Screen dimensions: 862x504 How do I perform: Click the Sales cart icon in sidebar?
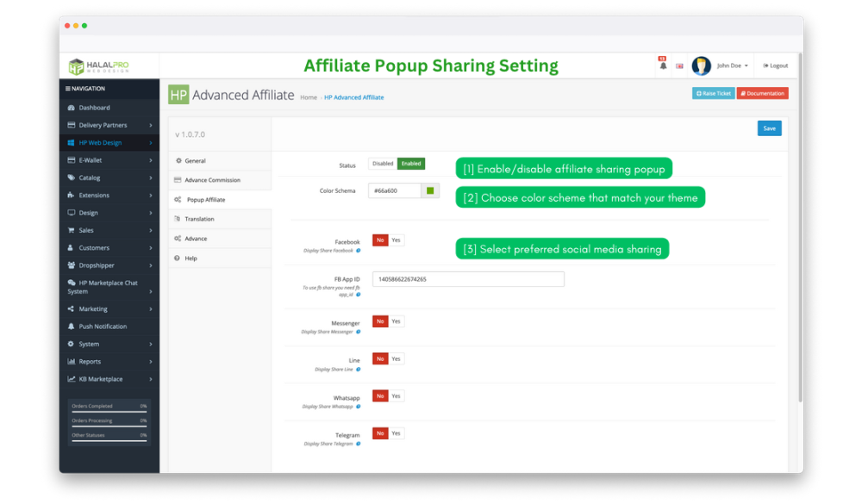tap(71, 230)
